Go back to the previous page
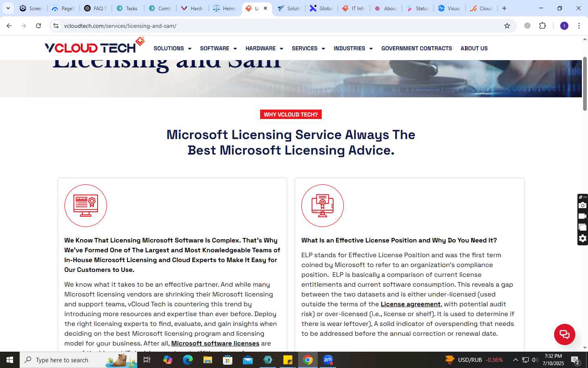The image size is (588, 368). coord(9,26)
